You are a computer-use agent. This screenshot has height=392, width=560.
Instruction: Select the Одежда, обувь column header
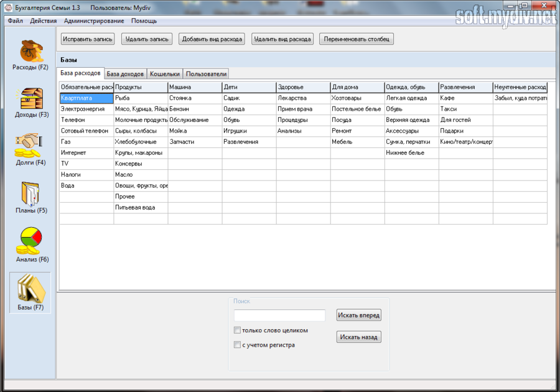click(x=412, y=87)
